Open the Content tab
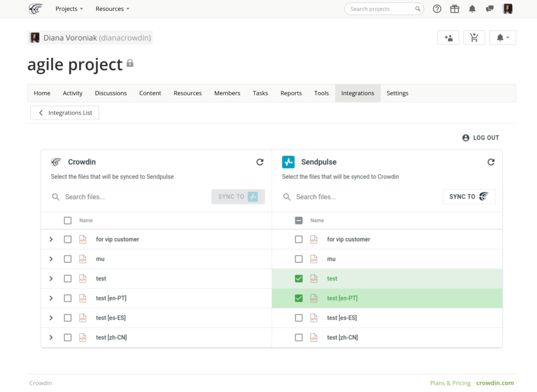The width and height of the screenshot is (537, 392). click(x=150, y=93)
